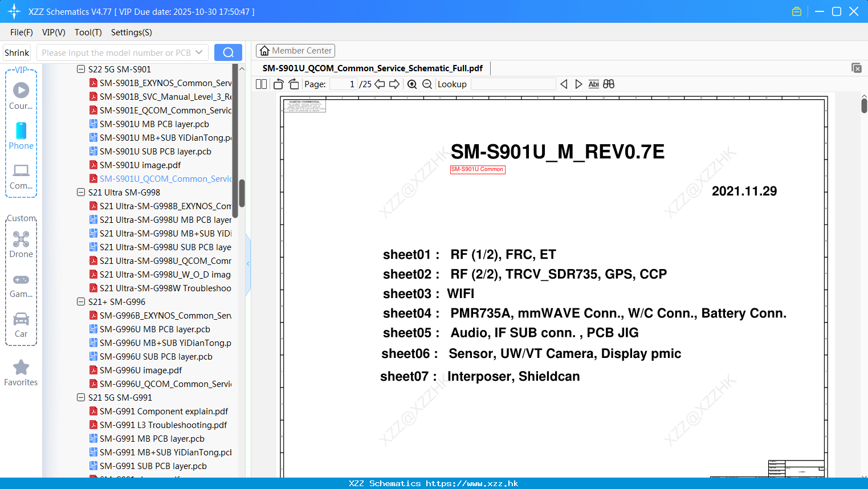
Task: Open SM-G991 Component explain.pdf
Action: coord(159,411)
